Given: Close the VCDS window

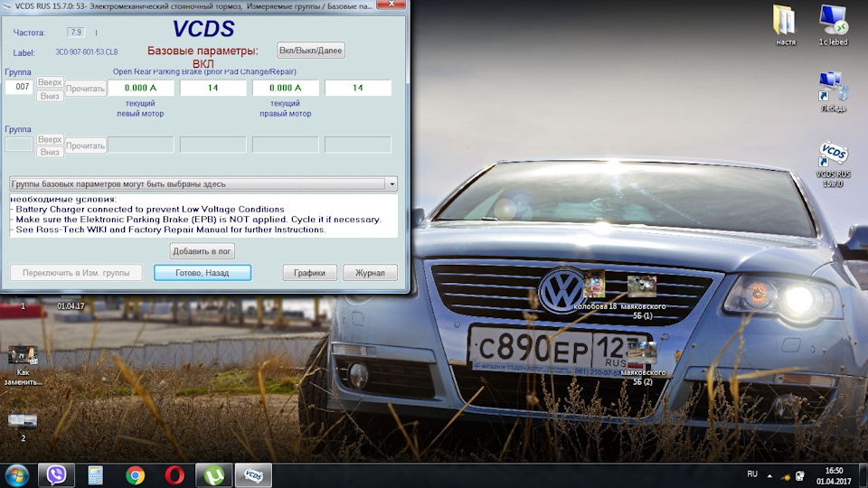Looking at the screenshot, I should point(392,4).
